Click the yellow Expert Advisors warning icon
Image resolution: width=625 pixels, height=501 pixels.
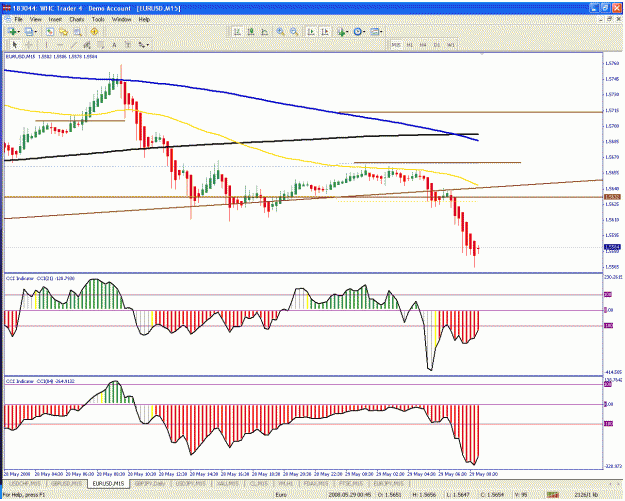tap(94, 32)
